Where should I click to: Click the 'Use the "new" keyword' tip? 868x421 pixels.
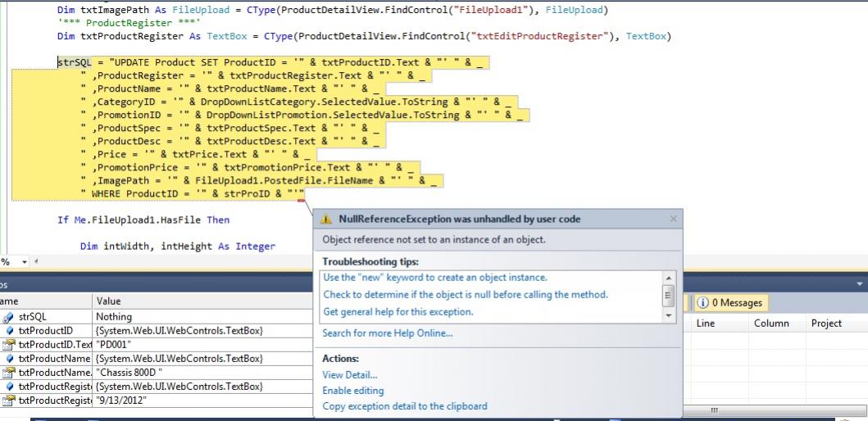[x=434, y=278]
